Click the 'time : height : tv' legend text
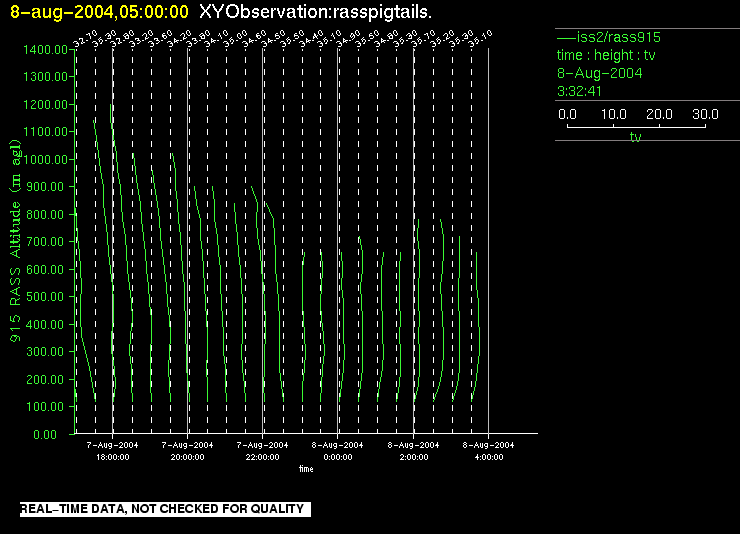 (x=606, y=55)
